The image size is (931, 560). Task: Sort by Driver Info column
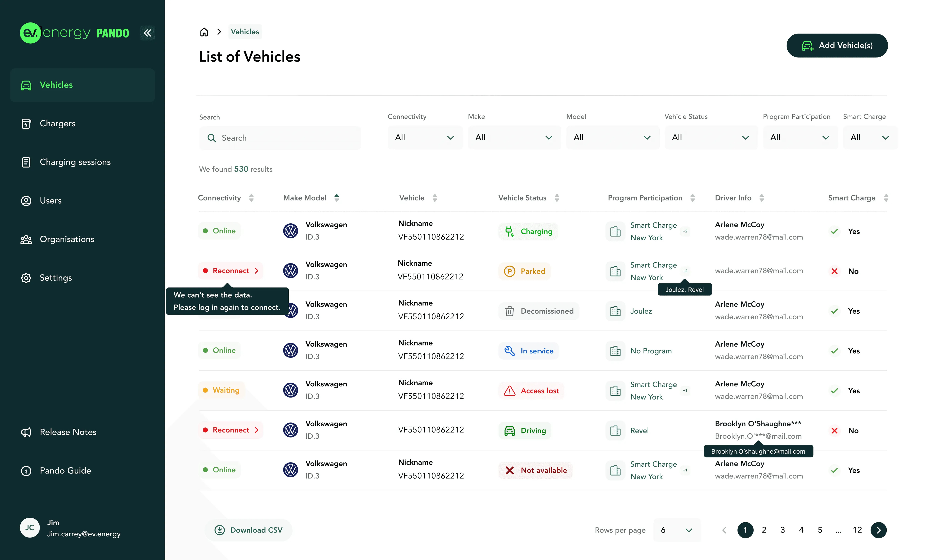pyautogui.click(x=762, y=198)
